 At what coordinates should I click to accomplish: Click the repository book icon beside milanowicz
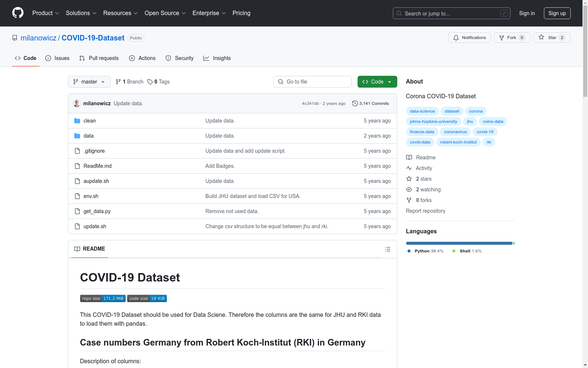click(15, 38)
